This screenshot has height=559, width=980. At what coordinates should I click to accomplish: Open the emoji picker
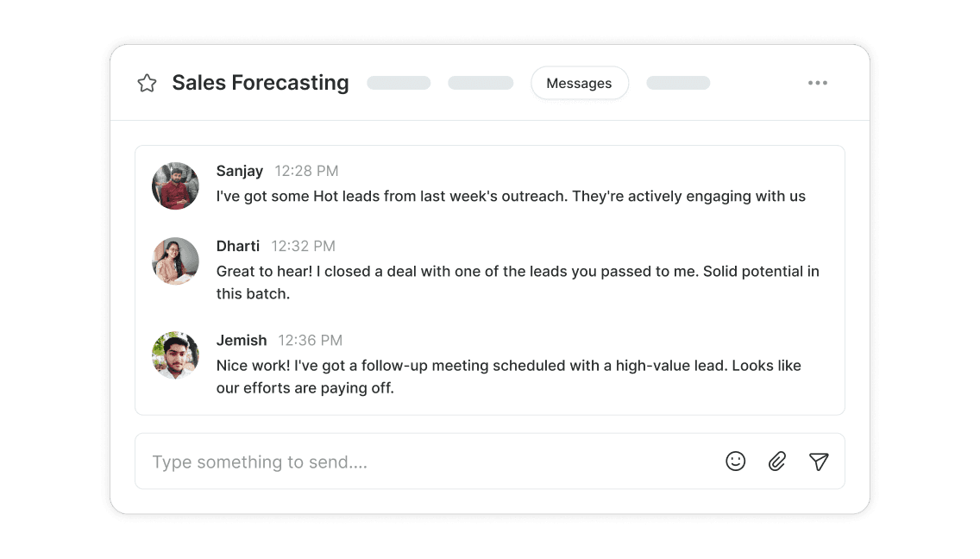(x=735, y=462)
